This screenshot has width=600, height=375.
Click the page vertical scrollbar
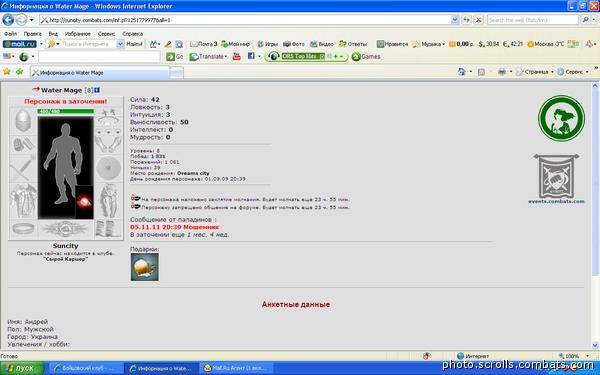595,215
